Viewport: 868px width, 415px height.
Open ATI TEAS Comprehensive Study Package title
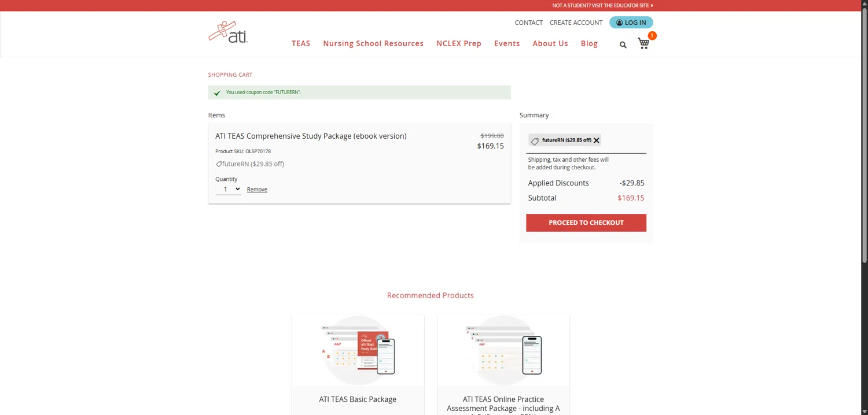click(311, 136)
